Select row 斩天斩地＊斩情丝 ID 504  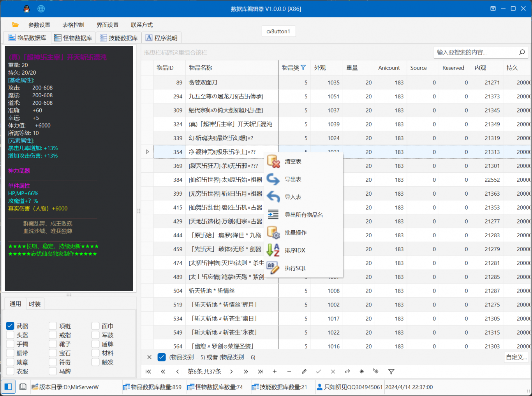(336, 291)
